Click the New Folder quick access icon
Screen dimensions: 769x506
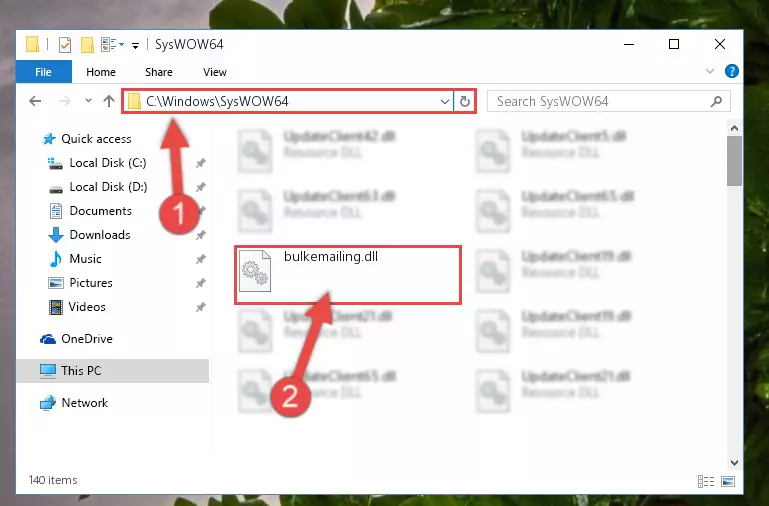tap(87, 45)
